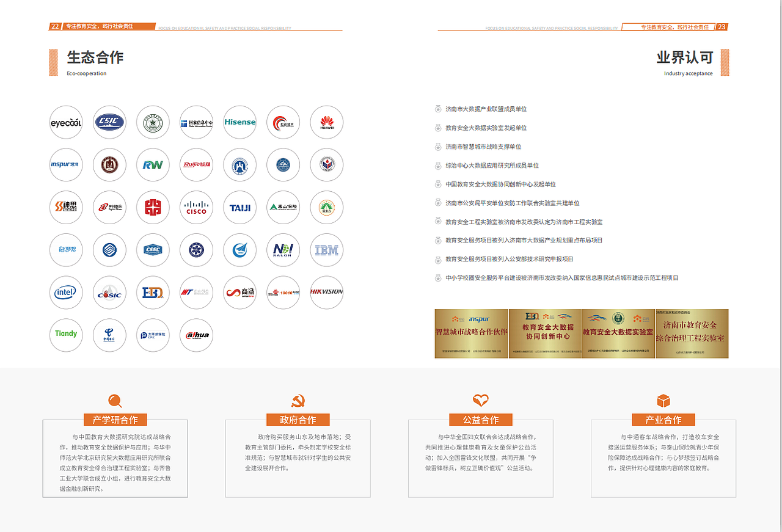The width and height of the screenshot is (782, 532).
Task: Click 综治中心大数据应用研究所成员单位 list item
Action: coord(492,166)
